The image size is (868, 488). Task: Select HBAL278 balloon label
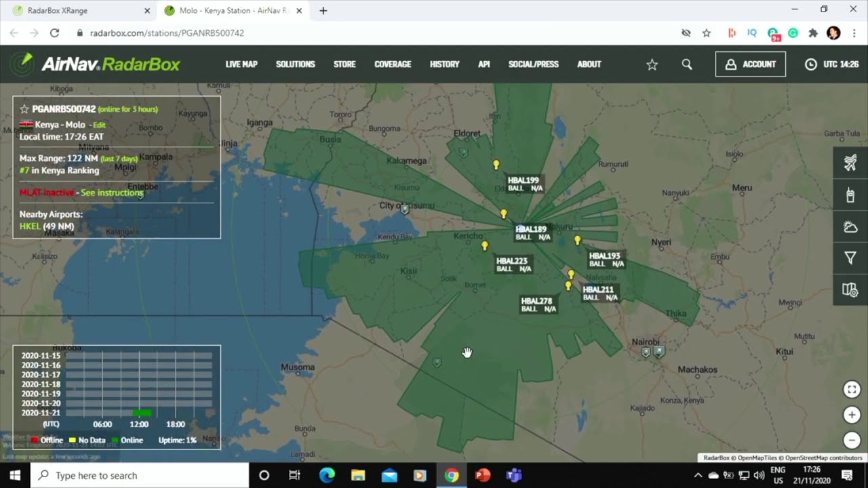click(538, 304)
